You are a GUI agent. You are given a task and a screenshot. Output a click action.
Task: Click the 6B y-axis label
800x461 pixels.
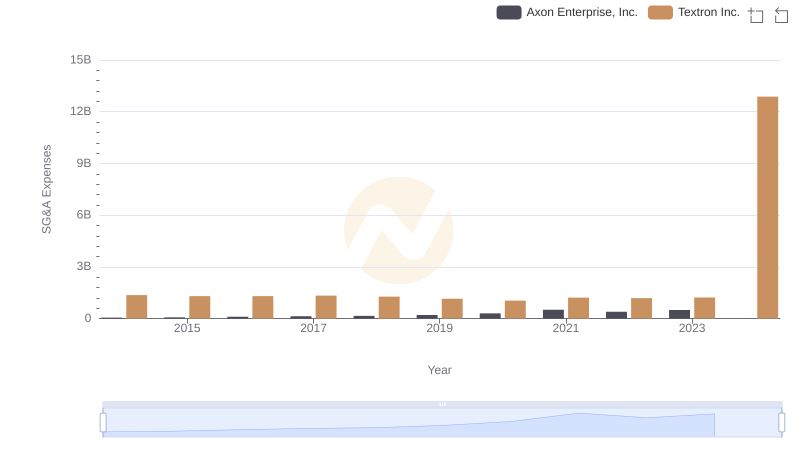84,215
